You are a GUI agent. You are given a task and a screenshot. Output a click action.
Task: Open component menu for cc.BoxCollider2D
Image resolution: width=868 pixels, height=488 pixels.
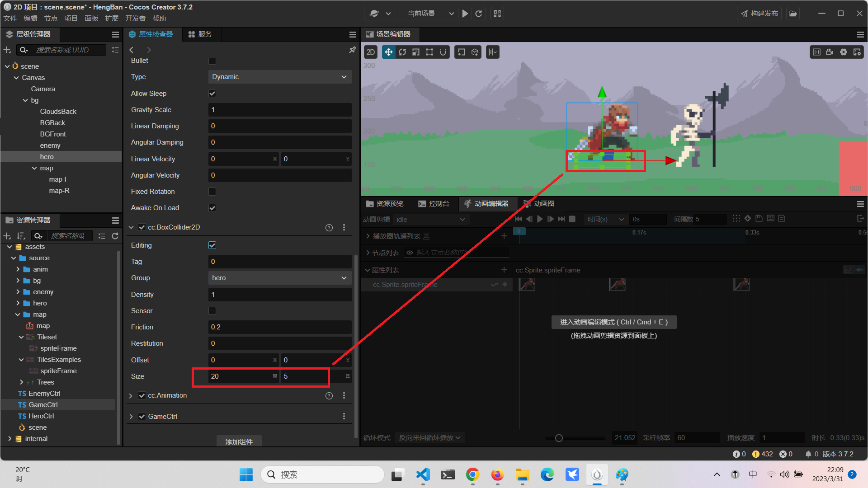344,227
